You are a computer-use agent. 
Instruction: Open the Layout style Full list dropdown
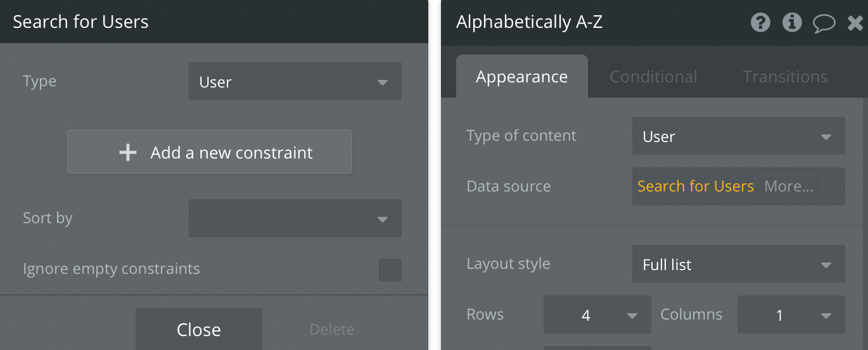(739, 264)
